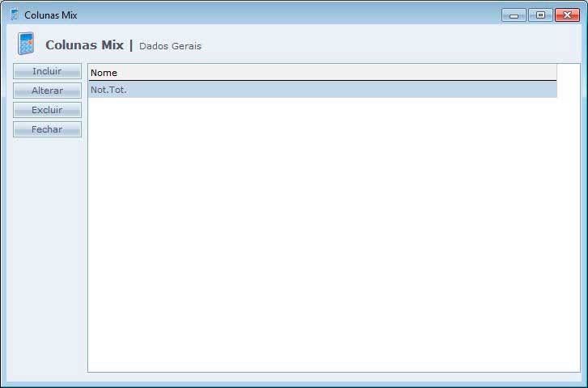Close the window with red X button
Image resolution: width=588 pixels, height=388 pixels.
click(x=567, y=15)
